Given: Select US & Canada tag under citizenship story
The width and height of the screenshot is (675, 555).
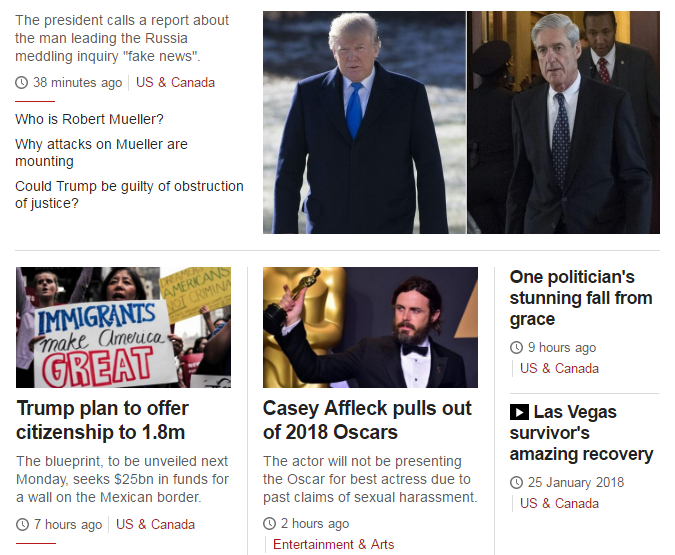Looking at the screenshot, I should [155, 524].
